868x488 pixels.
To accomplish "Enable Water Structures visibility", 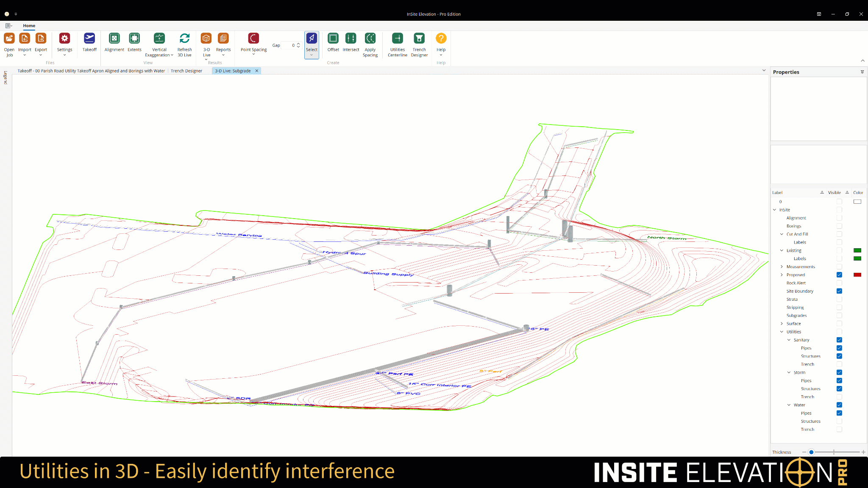I will click(x=839, y=421).
